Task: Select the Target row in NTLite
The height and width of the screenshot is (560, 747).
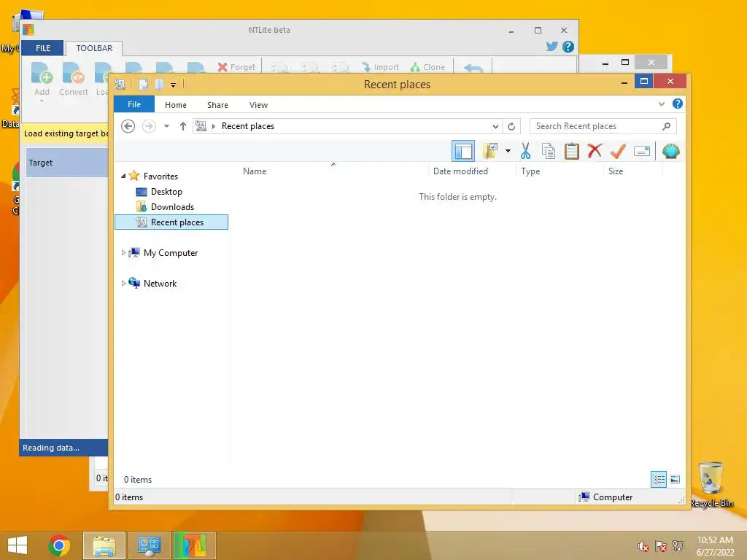Action: tap(67, 163)
